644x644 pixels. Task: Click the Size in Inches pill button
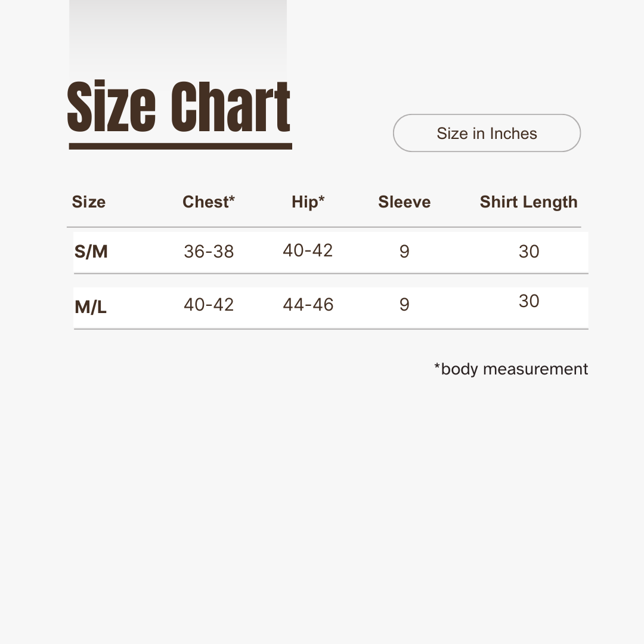487,133
